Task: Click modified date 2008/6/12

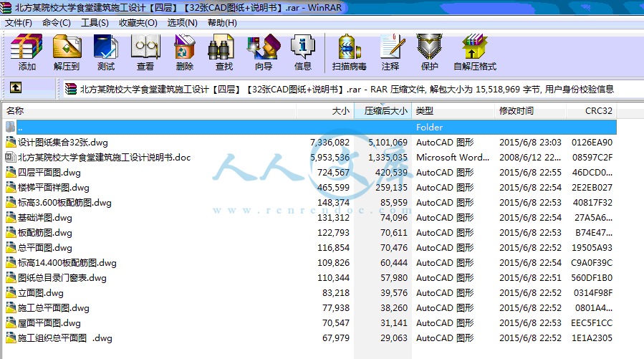Action: (x=530, y=158)
